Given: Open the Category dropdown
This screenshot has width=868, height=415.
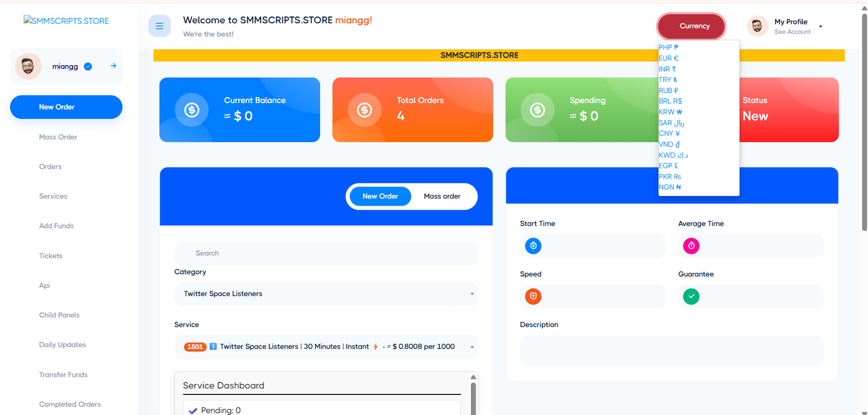Looking at the screenshot, I should 326,294.
